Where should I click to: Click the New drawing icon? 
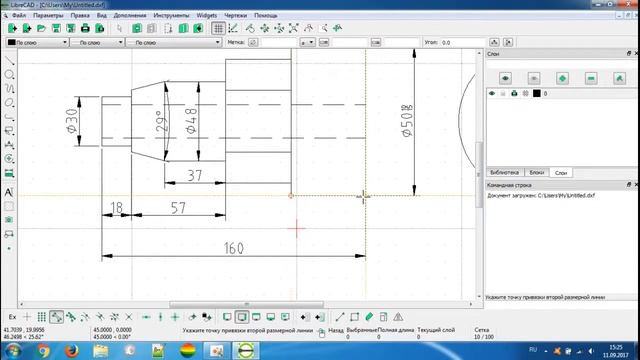click(x=12, y=28)
